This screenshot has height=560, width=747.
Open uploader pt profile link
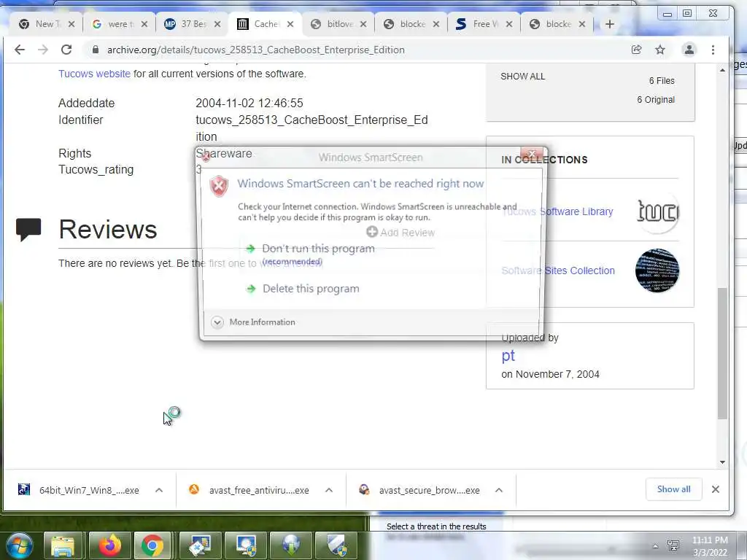pos(508,356)
